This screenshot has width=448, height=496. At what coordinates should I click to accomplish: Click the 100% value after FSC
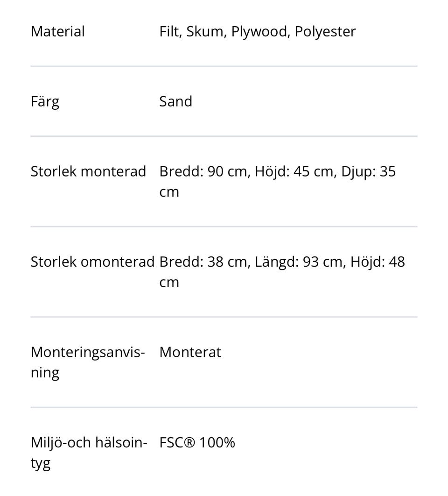point(217,443)
